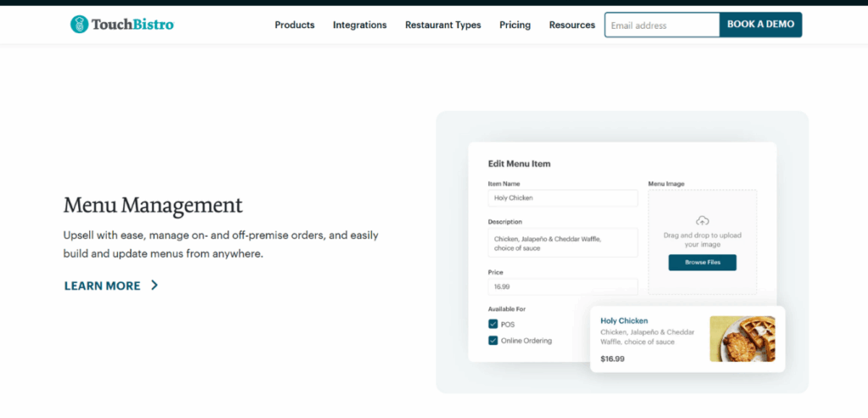Click the TouchBistro wordmark text
Image resolution: width=868 pixels, height=418 pixels.
click(x=133, y=25)
